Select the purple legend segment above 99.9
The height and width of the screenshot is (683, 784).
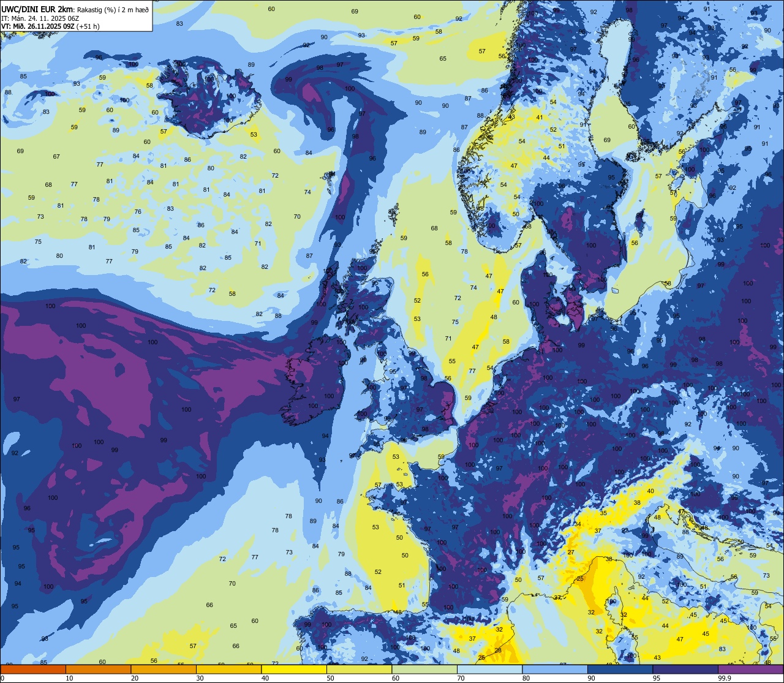click(751, 669)
